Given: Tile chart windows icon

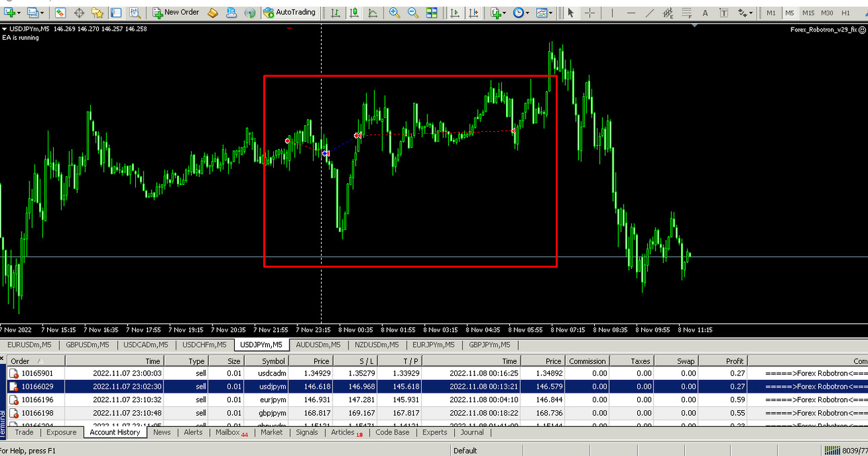Looking at the screenshot, I should click(x=431, y=13).
